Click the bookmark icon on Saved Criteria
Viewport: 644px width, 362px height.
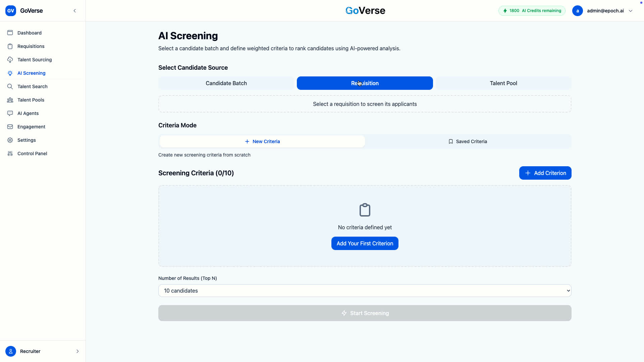pyautogui.click(x=451, y=141)
